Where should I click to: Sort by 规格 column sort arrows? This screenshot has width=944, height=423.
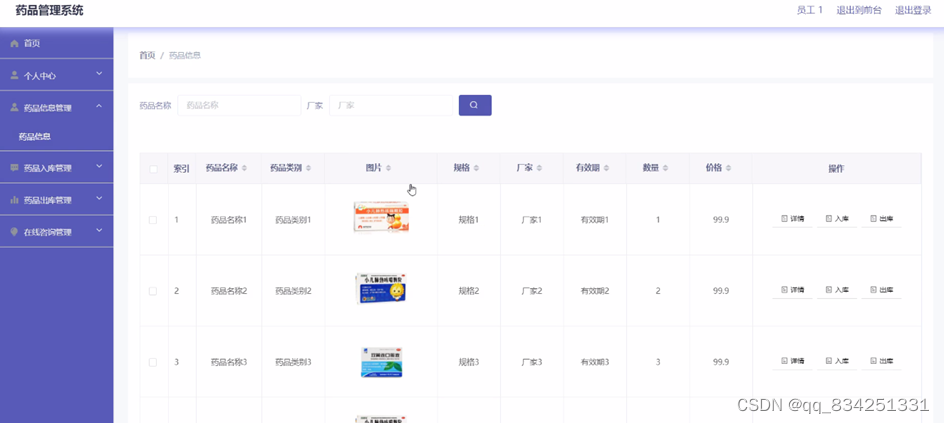point(476,168)
